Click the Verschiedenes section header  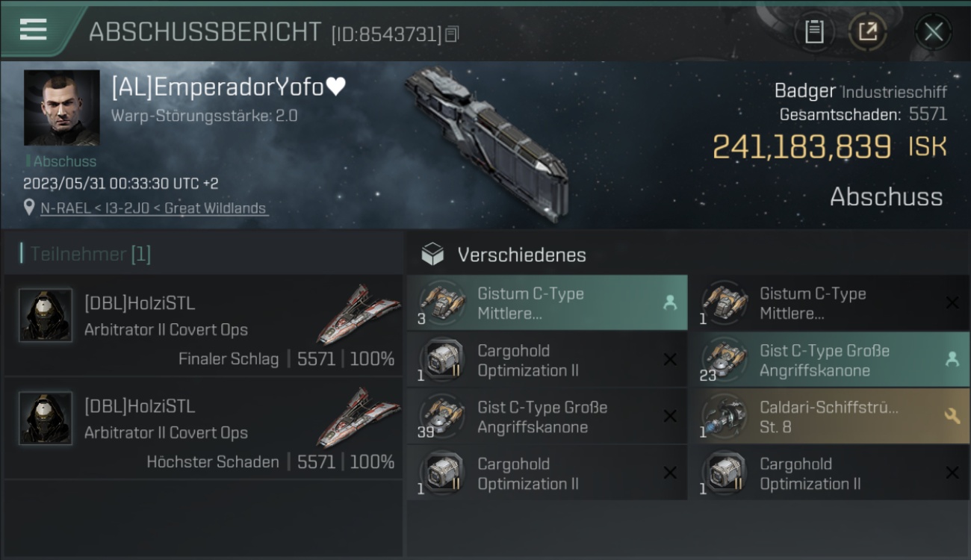(x=521, y=255)
